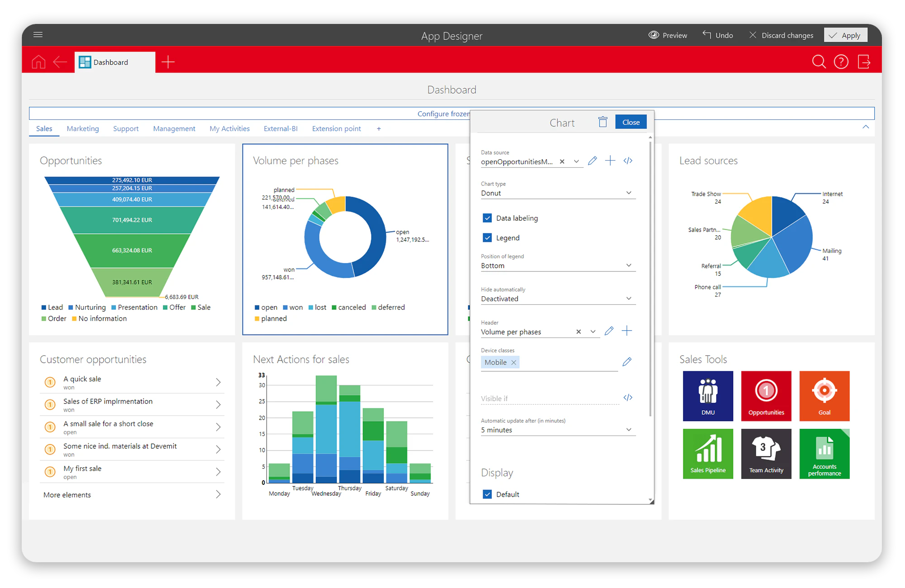This screenshot has height=588, width=905.
Task: Expand Position of legend dropdown
Action: (x=557, y=266)
